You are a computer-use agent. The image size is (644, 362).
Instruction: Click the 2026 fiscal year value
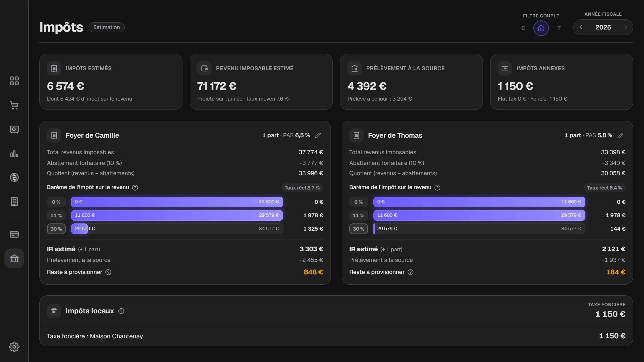point(603,27)
